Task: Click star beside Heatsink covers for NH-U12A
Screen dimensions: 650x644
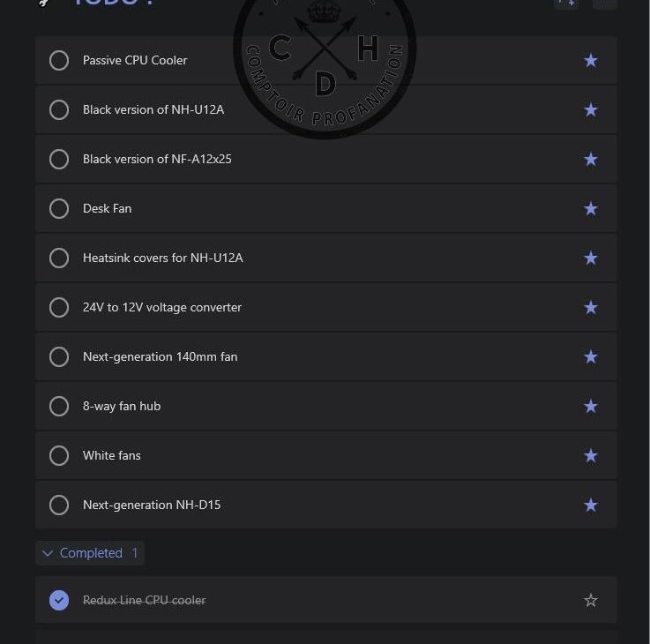Action: click(591, 258)
